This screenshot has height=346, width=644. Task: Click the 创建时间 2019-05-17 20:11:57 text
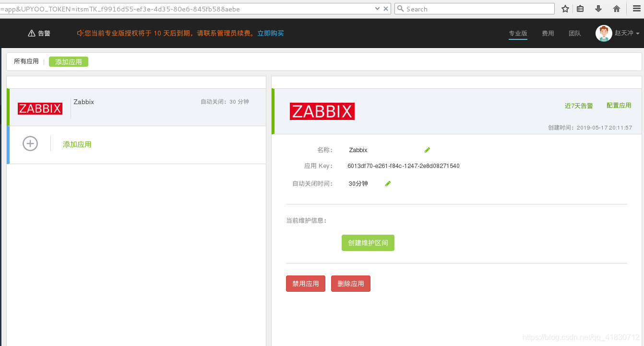click(590, 128)
